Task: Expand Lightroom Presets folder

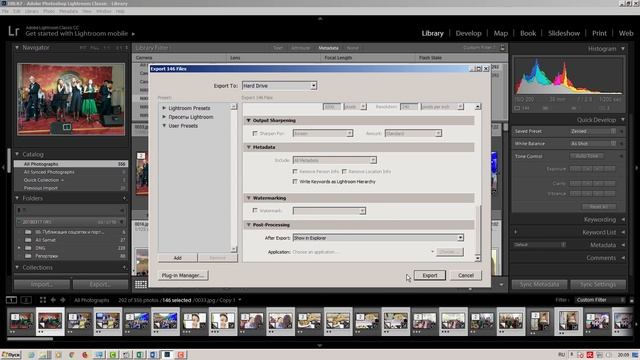Action: point(164,108)
